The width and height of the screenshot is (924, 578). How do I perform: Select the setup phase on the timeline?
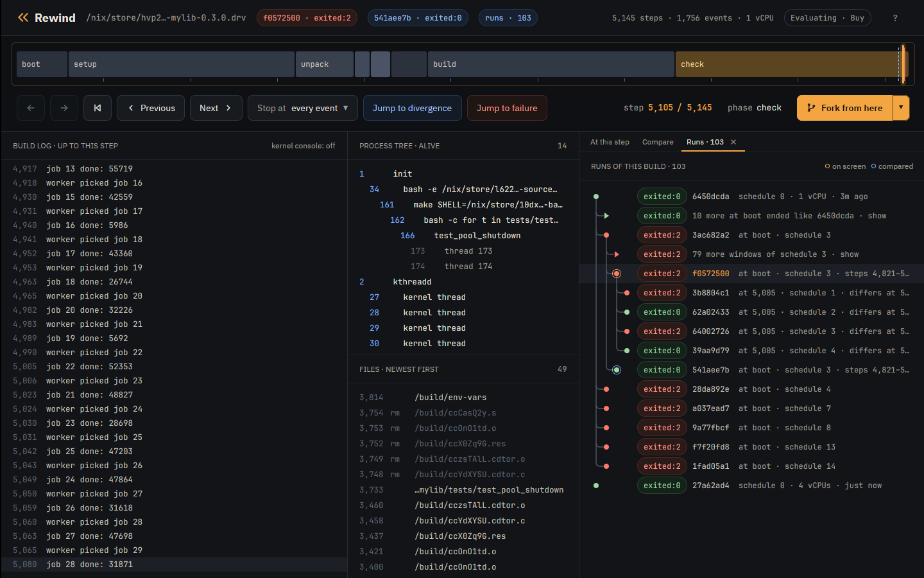click(x=182, y=64)
